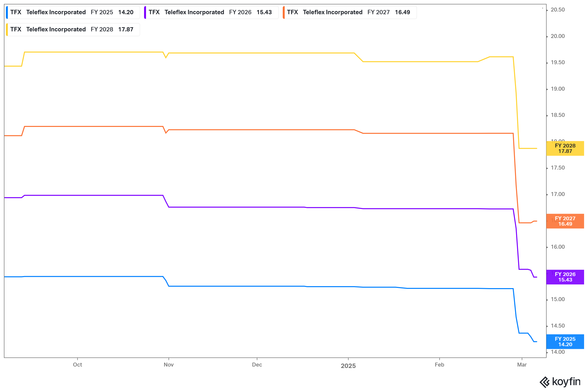
Task: Click the 14.20 value in FY 2025 legend
Action: (126, 12)
